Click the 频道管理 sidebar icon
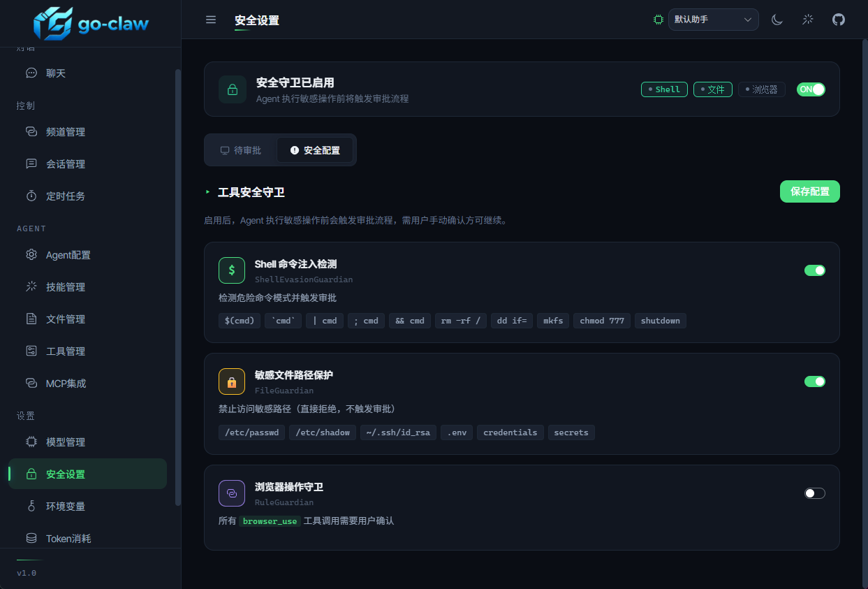The width and height of the screenshot is (868, 589). coord(31,131)
